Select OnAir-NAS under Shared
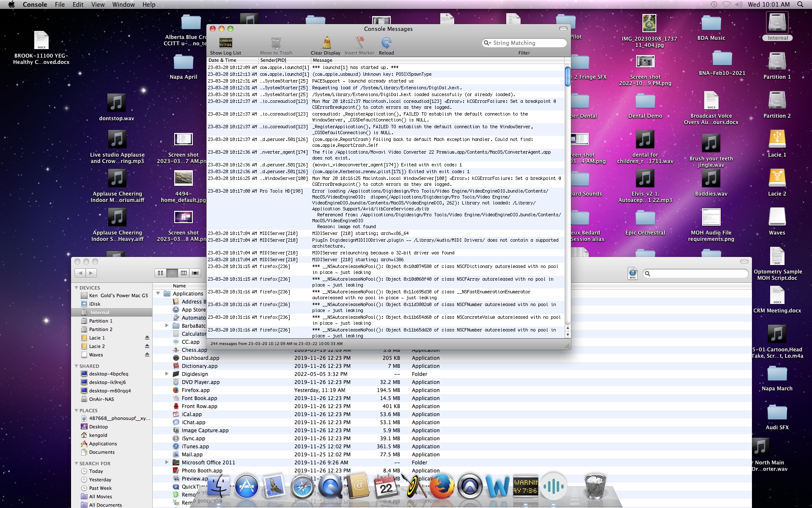812x508 pixels. point(112,399)
